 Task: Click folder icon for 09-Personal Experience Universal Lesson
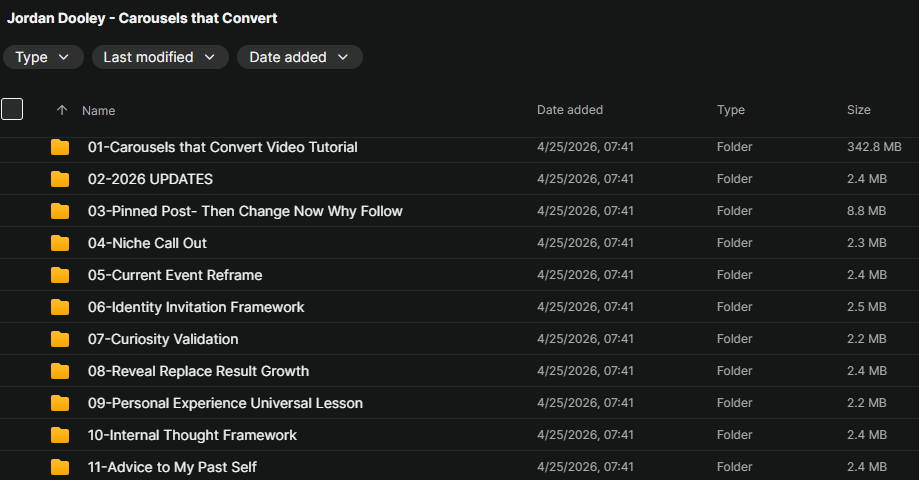tap(60, 403)
